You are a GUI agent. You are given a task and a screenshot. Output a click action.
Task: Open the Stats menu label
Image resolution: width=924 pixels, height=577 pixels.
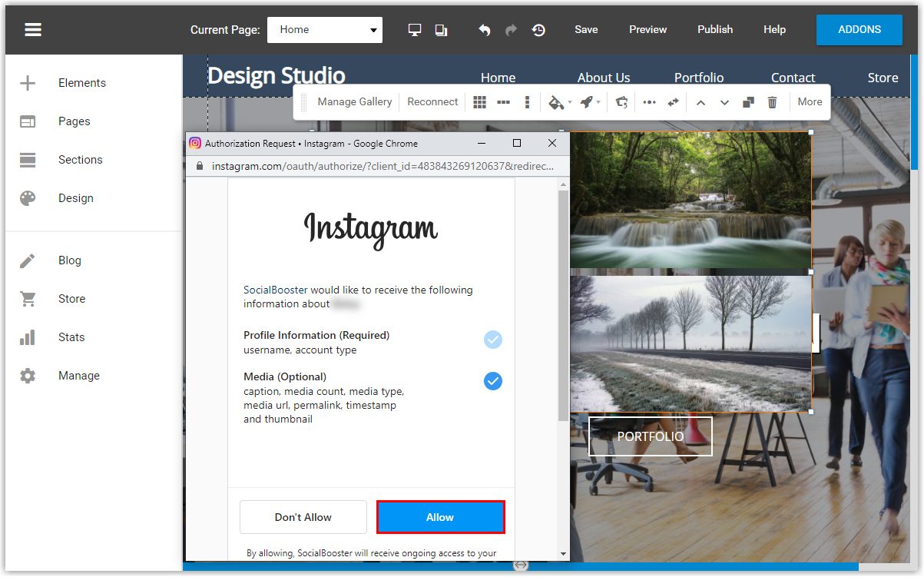coord(71,337)
